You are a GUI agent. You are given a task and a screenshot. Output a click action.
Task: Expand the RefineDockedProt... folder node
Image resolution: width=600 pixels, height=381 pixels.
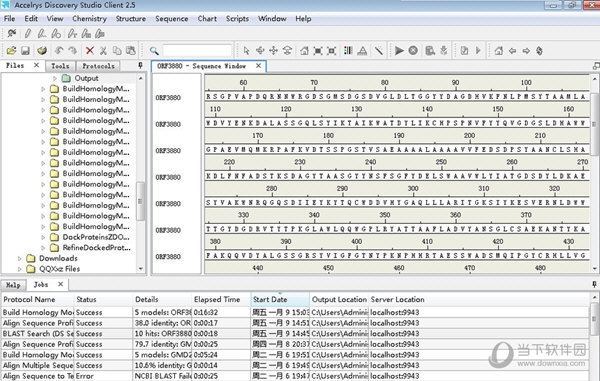(43, 248)
